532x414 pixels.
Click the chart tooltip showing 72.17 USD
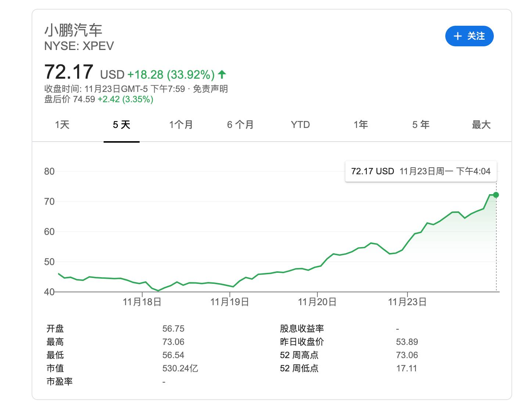tap(421, 171)
